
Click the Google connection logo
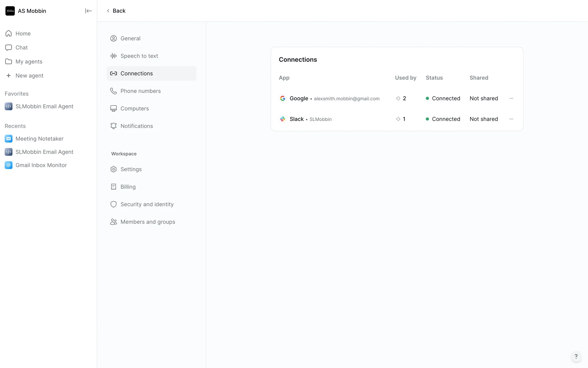tap(283, 98)
